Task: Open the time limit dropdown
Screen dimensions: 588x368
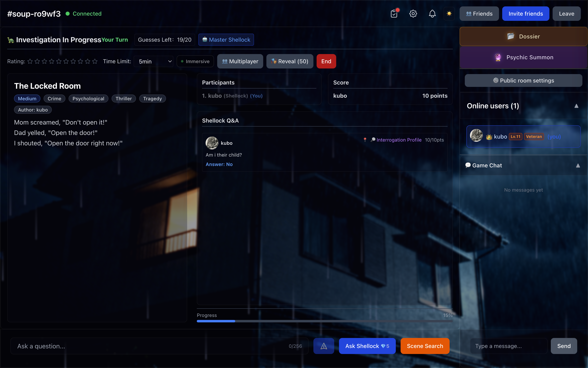Action: 154,61
